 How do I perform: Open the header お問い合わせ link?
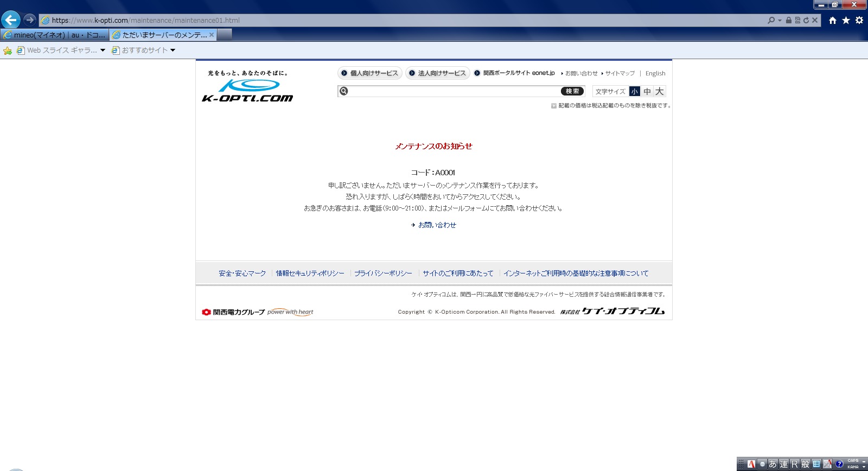tap(579, 73)
